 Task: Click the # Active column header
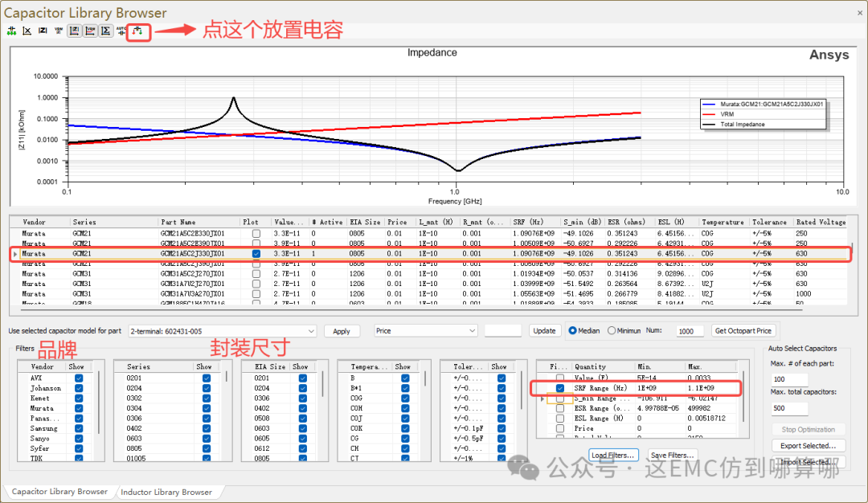coord(327,222)
